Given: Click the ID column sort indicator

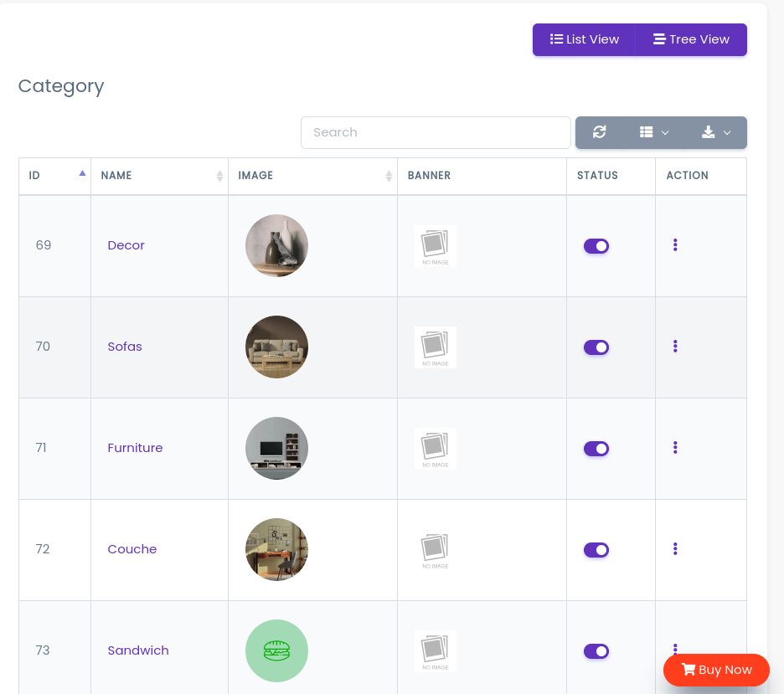Looking at the screenshot, I should 81,172.
